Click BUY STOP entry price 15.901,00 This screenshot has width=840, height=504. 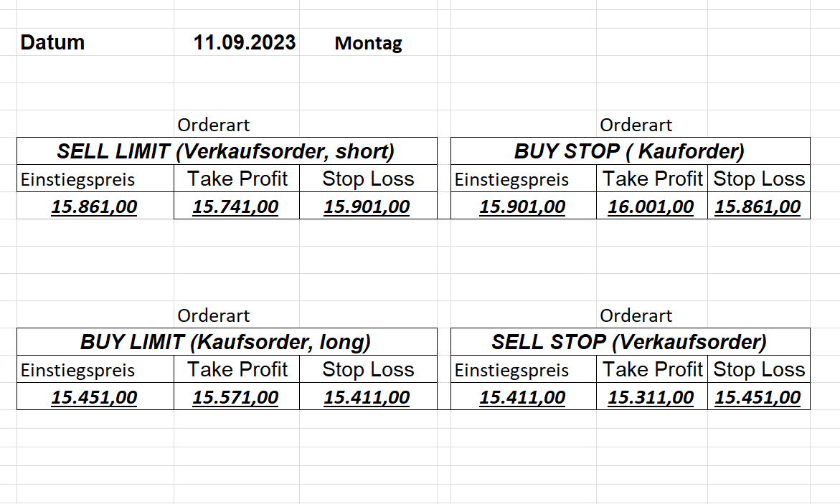point(522,207)
